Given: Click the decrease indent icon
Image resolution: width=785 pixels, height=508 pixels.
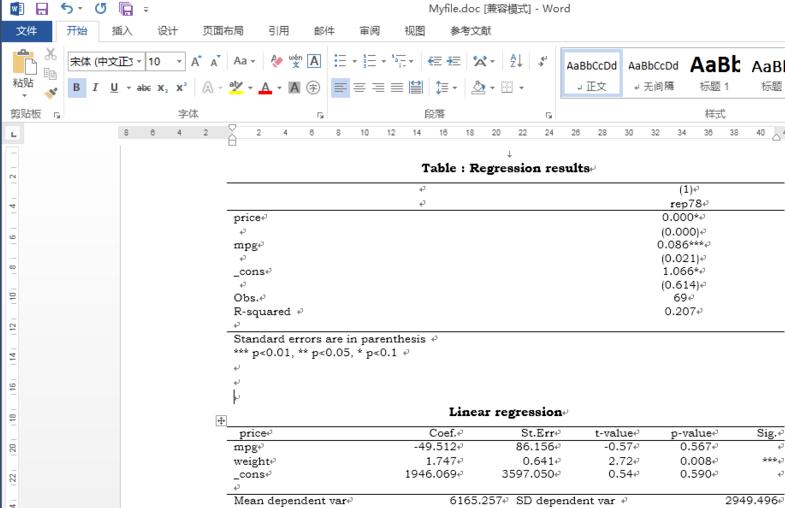Looking at the screenshot, I should 435,61.
